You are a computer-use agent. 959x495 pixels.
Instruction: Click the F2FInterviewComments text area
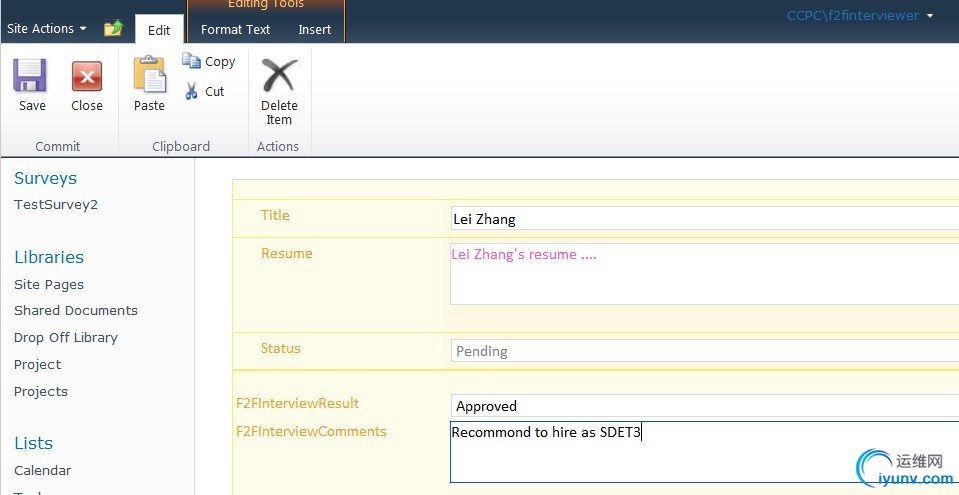[x=705, y=452]
